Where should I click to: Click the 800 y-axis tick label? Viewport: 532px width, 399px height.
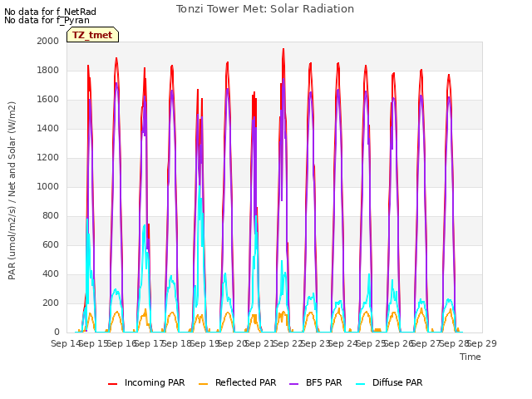(51, 216)
